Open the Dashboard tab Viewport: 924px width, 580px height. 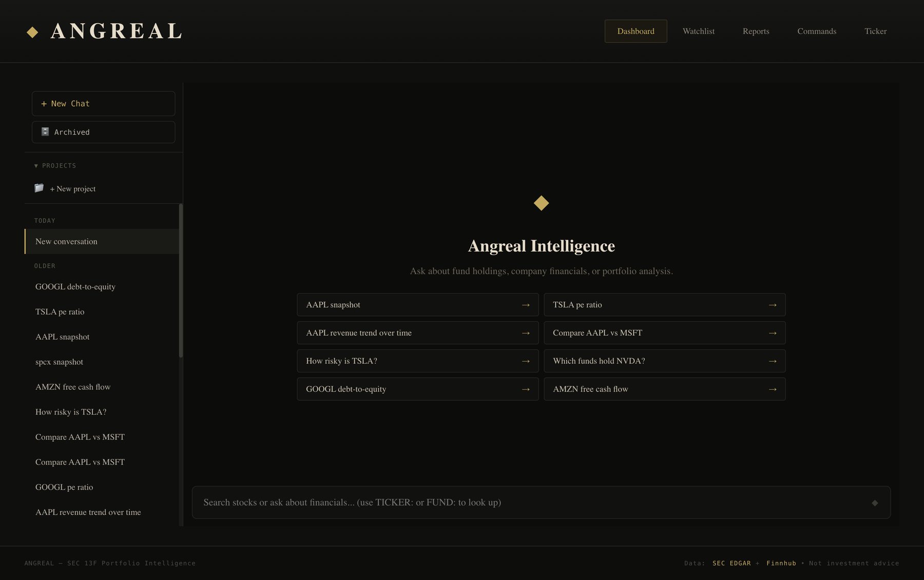click(x=636, y=31)
